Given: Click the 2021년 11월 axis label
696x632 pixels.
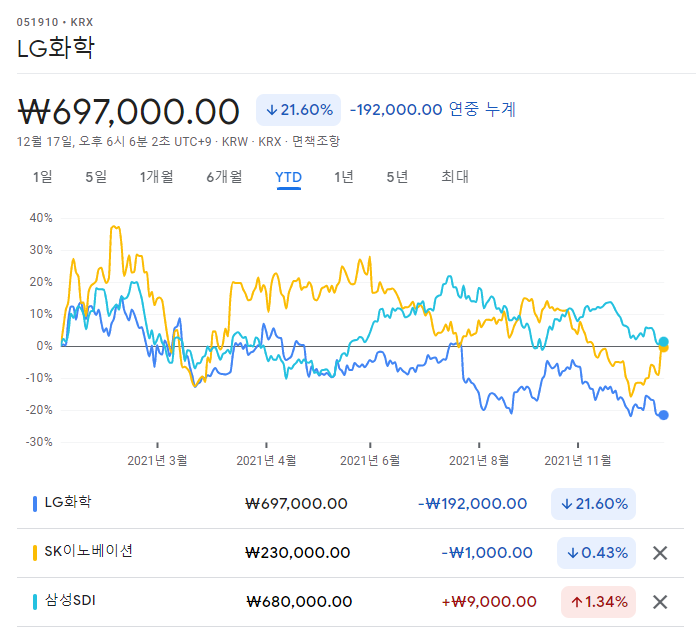Looking at the screenshot, I should 578,461.
